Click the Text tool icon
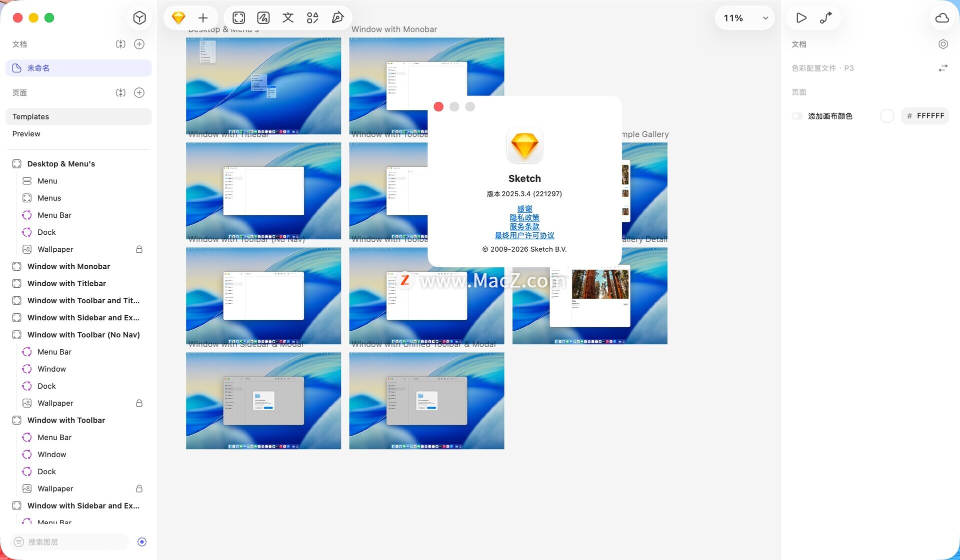 (x=288, y=18)
